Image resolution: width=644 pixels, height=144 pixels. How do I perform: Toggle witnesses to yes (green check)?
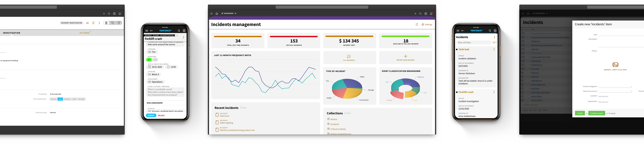(149, 60)
